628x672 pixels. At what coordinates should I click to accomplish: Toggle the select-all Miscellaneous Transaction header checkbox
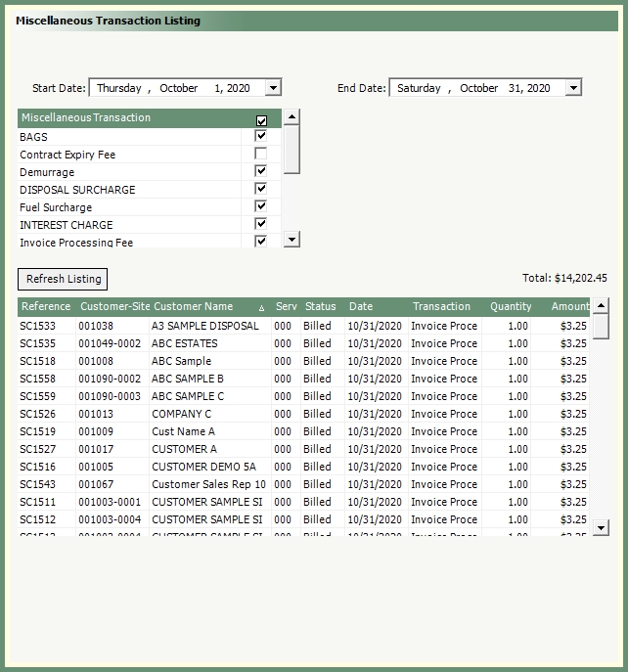[261, 119]
